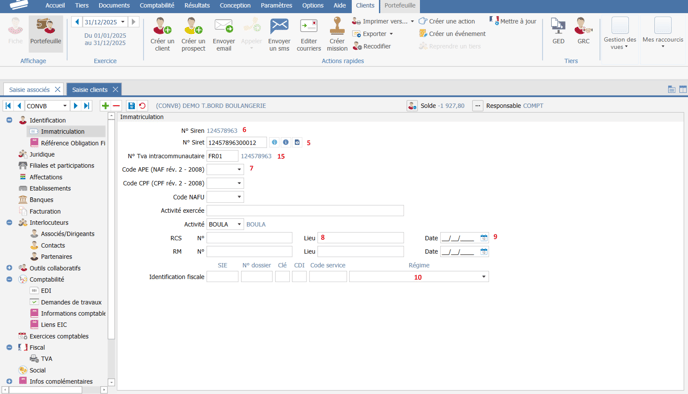Click Créer un client icon
Screen dimensions: 688x394
tap(162, 27)
